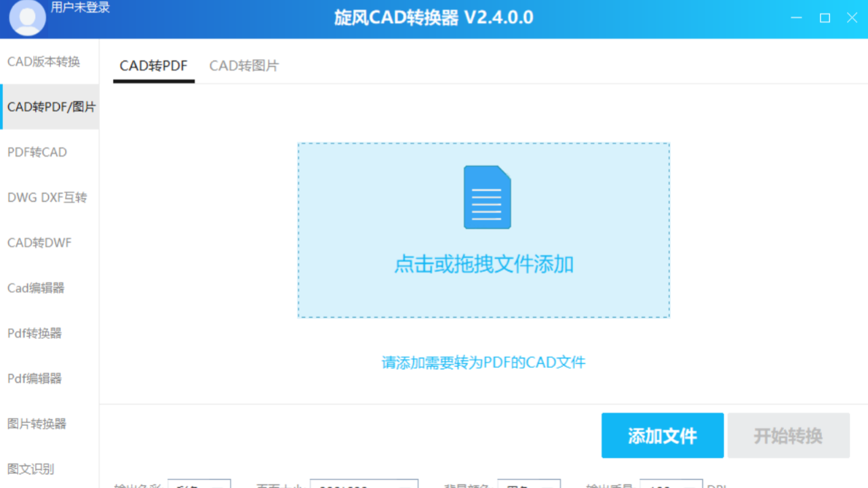
Task: Choose CAD转DWF from the sidebar
Action: pyautogui.click(x=39, y=243)
